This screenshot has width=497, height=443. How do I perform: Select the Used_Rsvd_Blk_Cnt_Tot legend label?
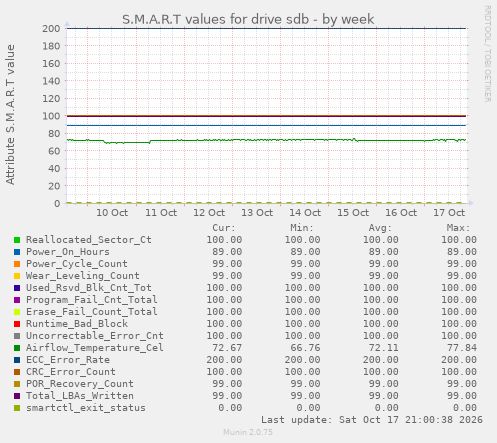click(89, 288)
